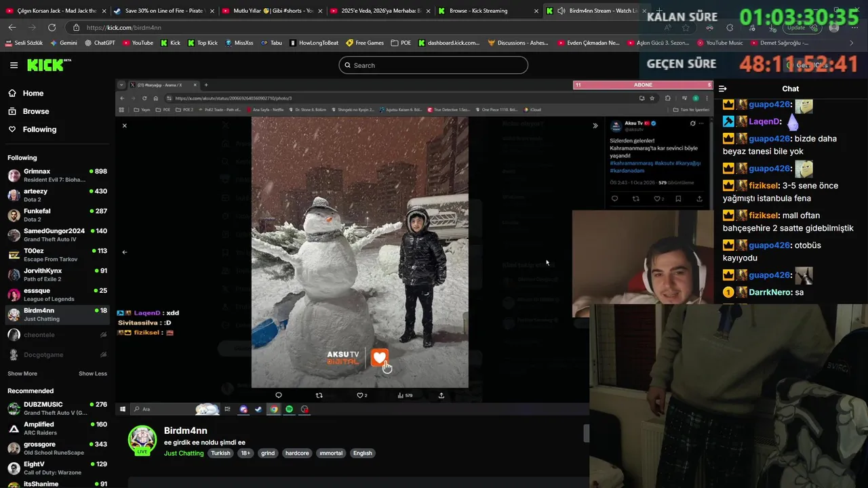Viewport: 868px width, 488px height.
Task: Collapse following list with Show Less
Action: [93, 373]
